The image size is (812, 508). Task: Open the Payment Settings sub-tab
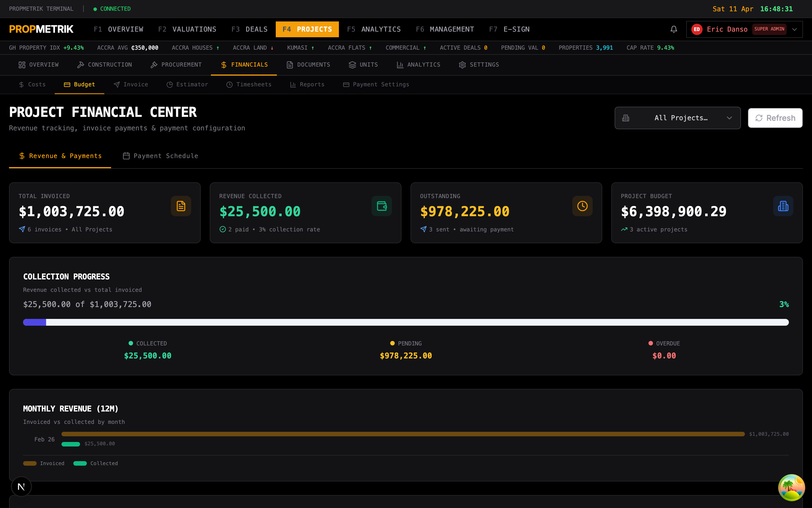click(376, 85)
